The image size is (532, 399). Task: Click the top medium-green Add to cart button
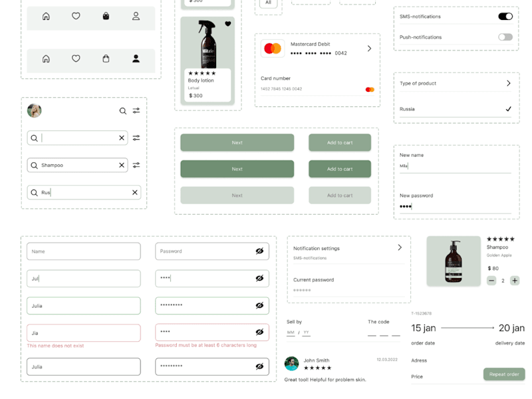(340, 142)
